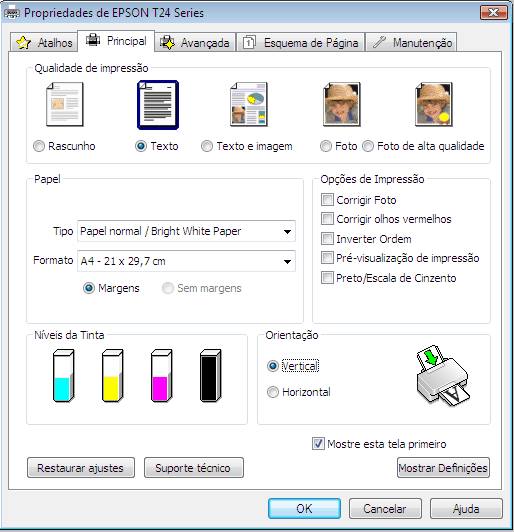This screenshot has width=514, height=532.
Task: Open the Esquema de Página tab
Action: click(x=301, y=43)
